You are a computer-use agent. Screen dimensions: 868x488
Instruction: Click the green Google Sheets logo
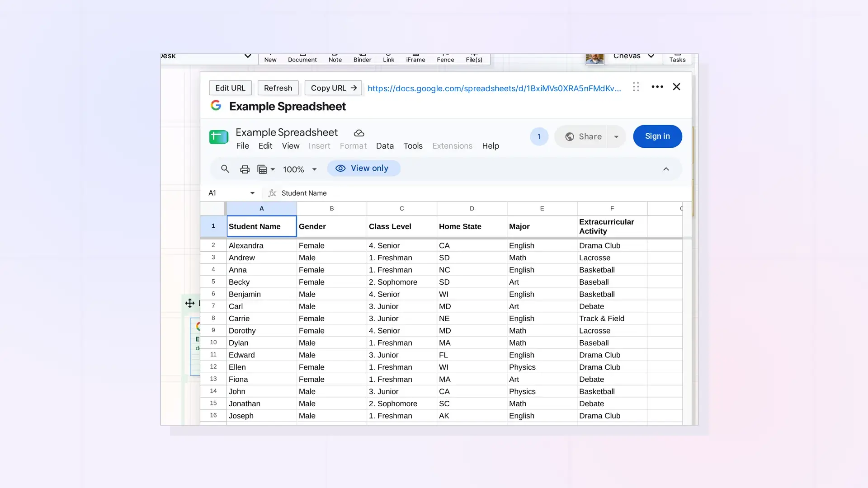219,137
